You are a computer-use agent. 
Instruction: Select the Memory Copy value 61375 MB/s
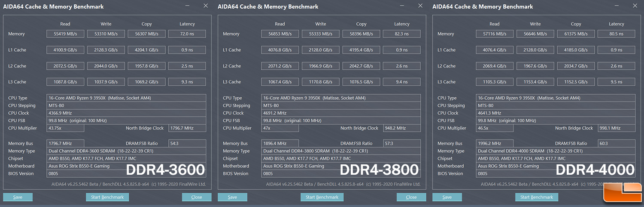coord(576,34)
